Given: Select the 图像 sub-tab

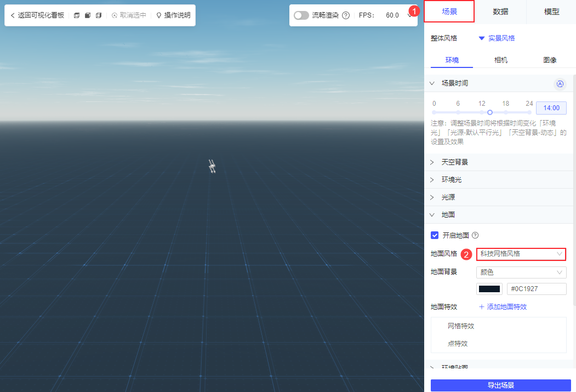Looking at the screenshot, I should [x=550, y=60].
